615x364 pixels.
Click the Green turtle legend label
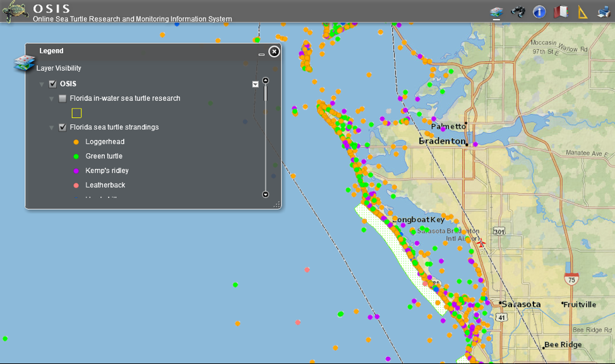104,156
